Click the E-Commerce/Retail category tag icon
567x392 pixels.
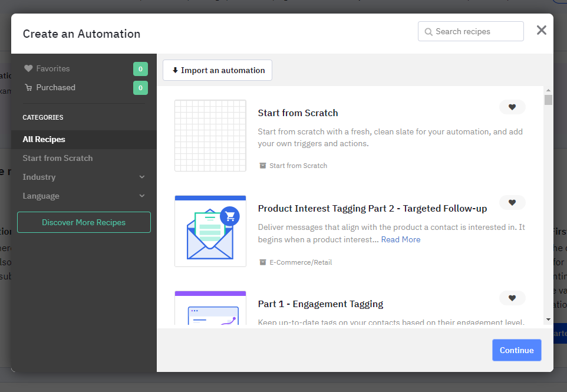coord(263,262)
